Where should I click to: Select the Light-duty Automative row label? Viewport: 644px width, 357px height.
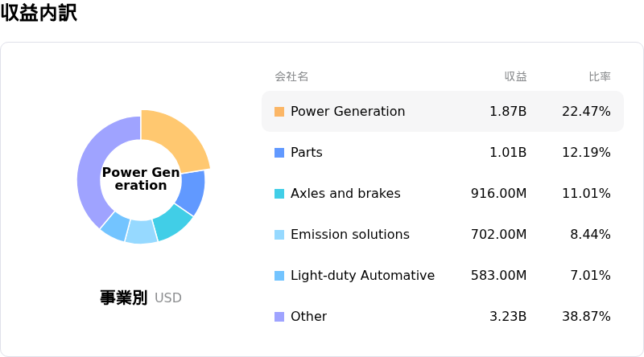click(x=362, y=276)
